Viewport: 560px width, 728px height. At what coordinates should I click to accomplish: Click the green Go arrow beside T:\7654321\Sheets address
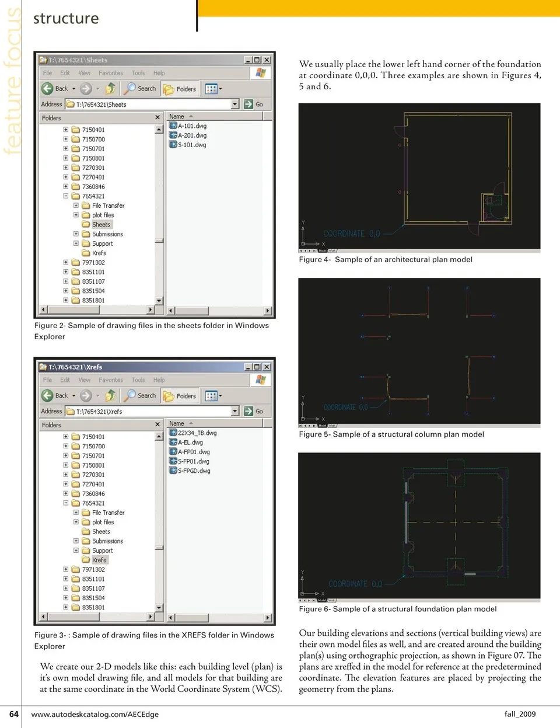tap(249, 105)
